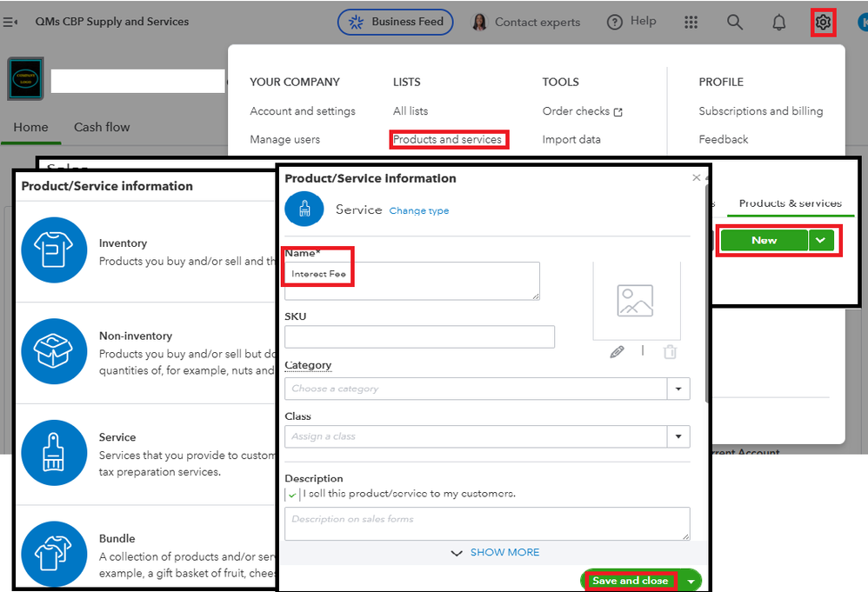Switch to the Cash flow tab
Screen dimensions: 868x592
click(102, 127)
